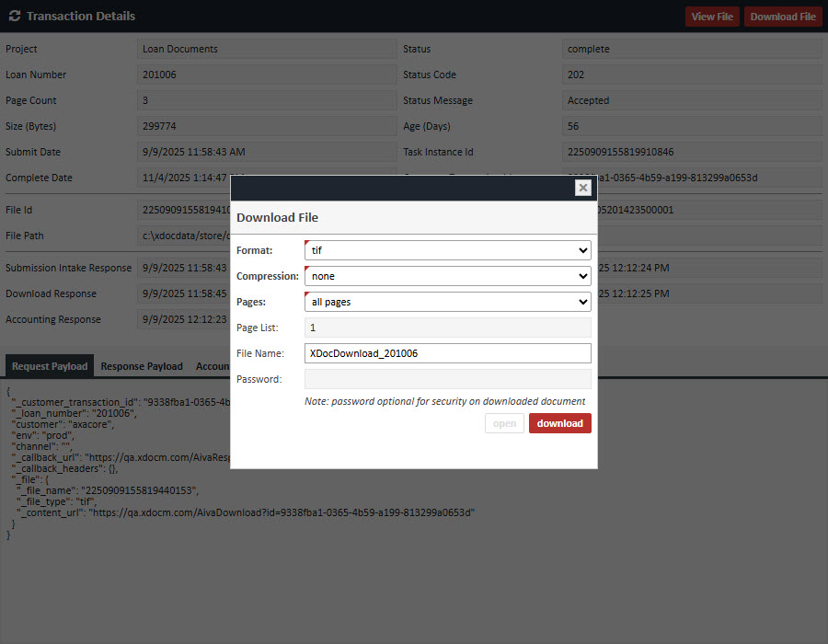This screenshot has height=644, width=828.
Task: Click into the Password input field
Action: pyautogui.click(x=447, y=379)
